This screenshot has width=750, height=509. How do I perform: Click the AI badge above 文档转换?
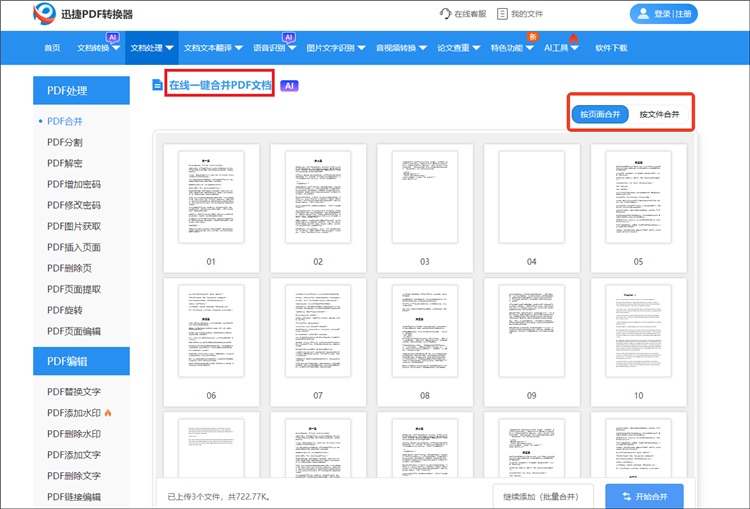click(x=112, y=37)
